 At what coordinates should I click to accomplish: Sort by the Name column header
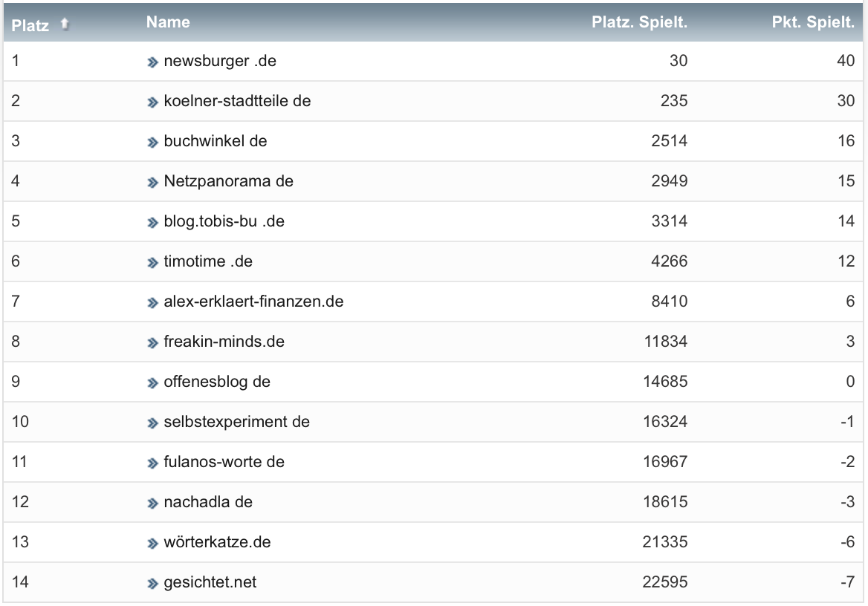click(x=168, y=22)
